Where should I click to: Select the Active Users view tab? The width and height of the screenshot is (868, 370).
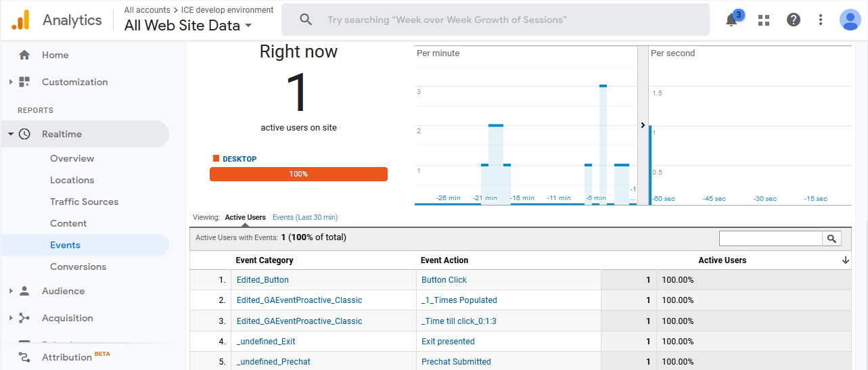(245, 217)
